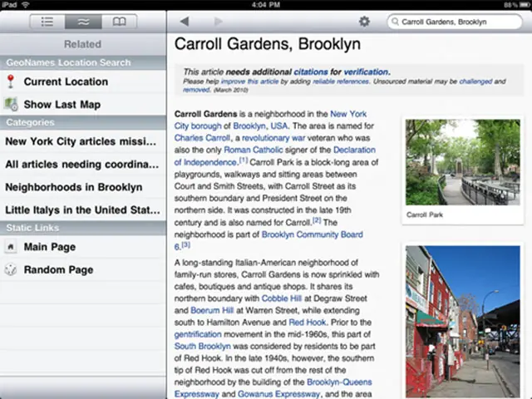
Task: Switch to the table of contents list tab
Action: 47,22
